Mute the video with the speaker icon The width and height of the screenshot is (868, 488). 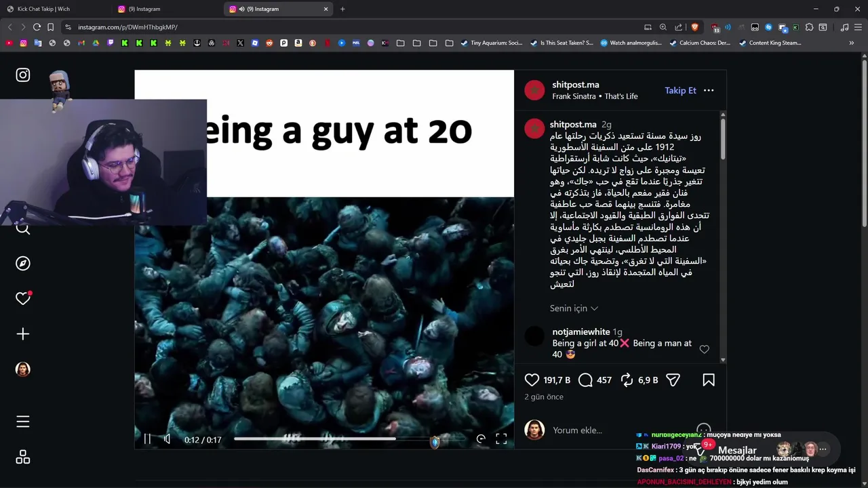pyautogui.click(x=167, y=439)
